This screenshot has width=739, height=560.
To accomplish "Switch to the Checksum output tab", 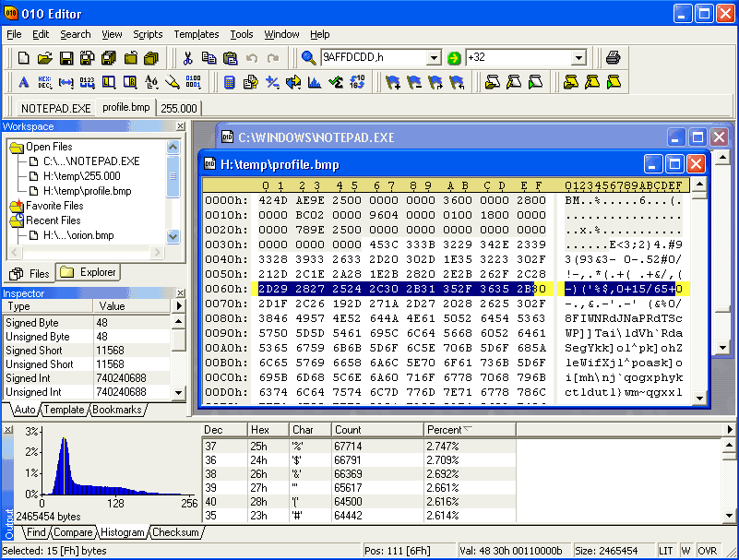I will [x=176, y=532].
